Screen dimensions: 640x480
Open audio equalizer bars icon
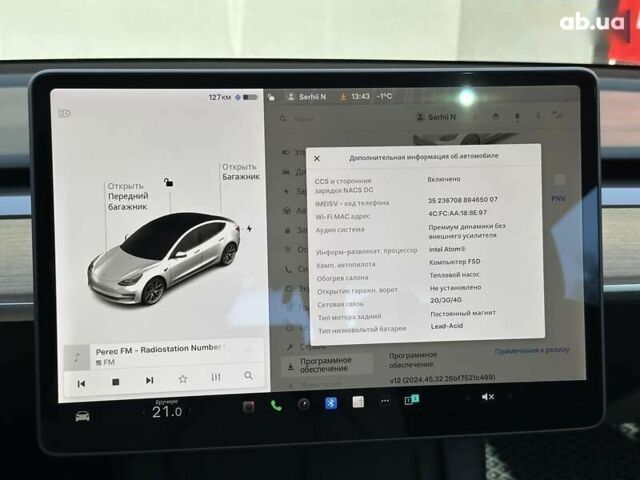point(216,378)
